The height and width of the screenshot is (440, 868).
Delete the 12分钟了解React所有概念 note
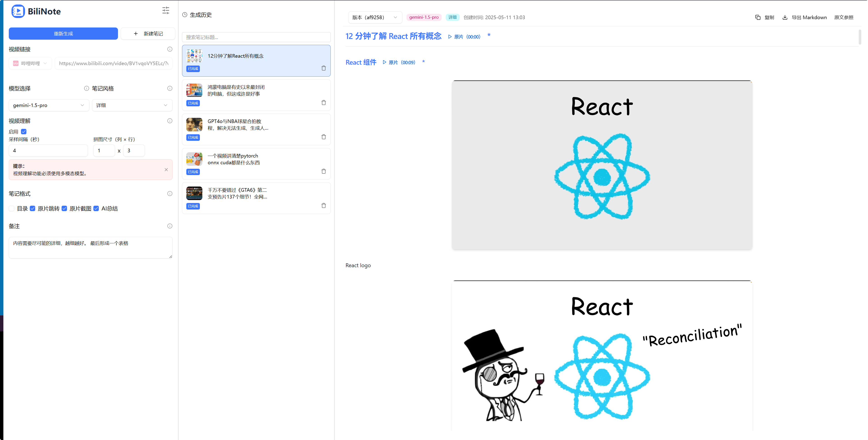click(323, 68)
